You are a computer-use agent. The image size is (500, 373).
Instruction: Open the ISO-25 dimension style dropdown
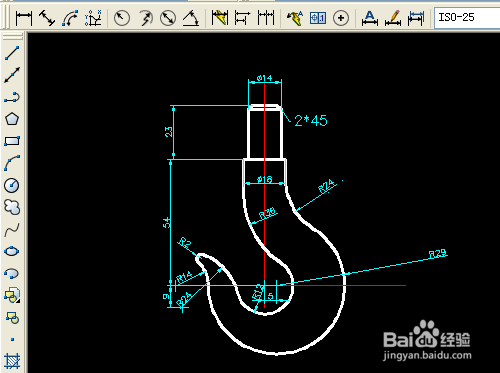467,17
